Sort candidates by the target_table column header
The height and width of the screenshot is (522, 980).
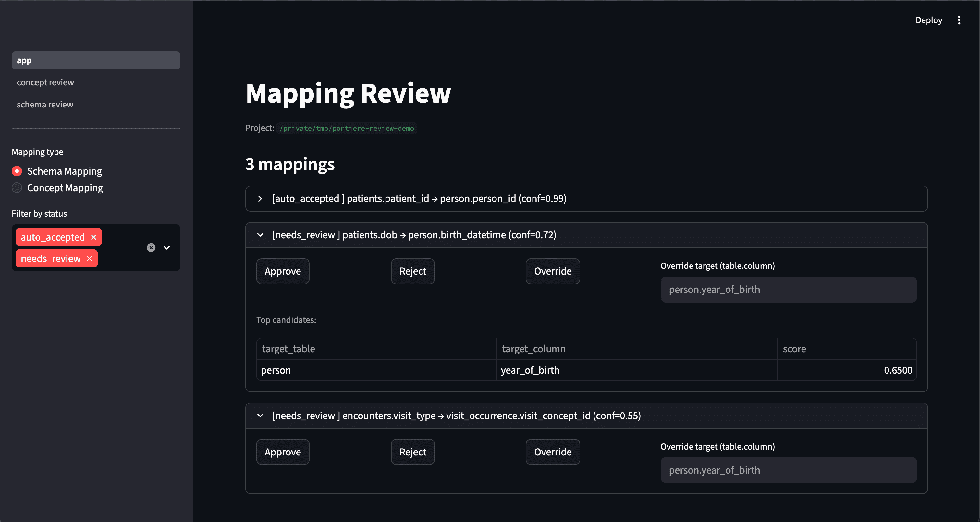tap(377, 349)
